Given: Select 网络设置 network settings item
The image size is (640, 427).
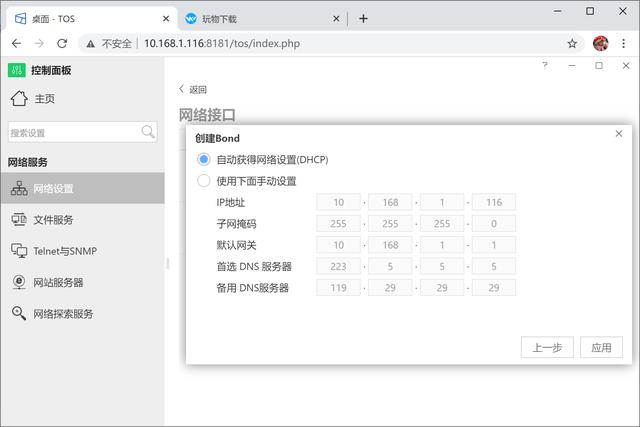Looking at the screenshot, I should pos(53,188).
